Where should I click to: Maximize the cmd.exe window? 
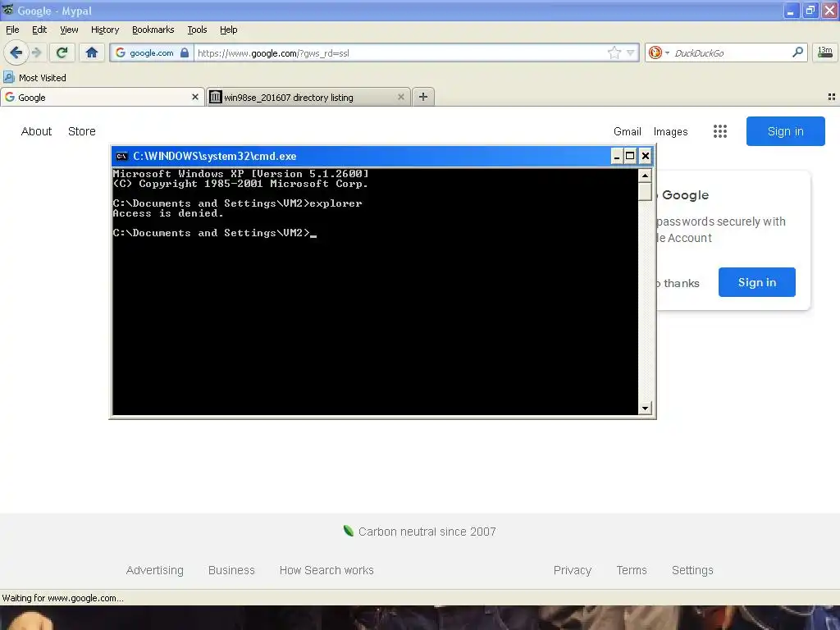tap(630, 156)
